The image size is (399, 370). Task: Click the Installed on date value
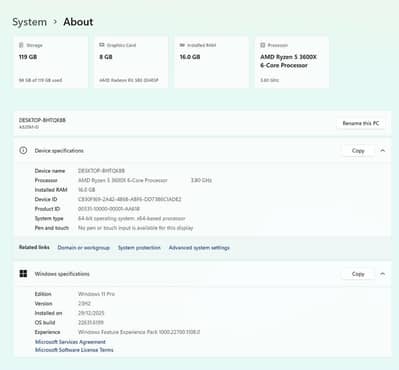[x=91, y=313]
